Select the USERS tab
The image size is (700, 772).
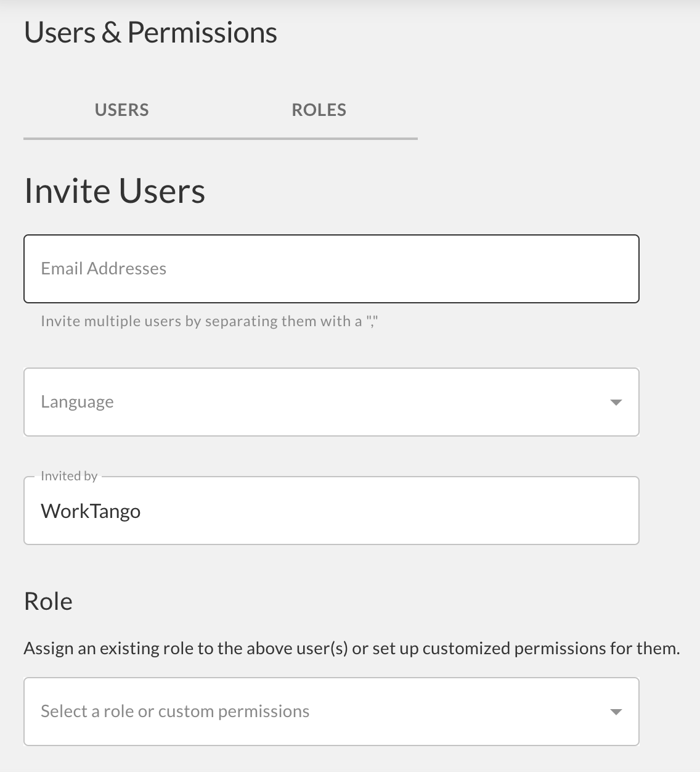point(121,110)
